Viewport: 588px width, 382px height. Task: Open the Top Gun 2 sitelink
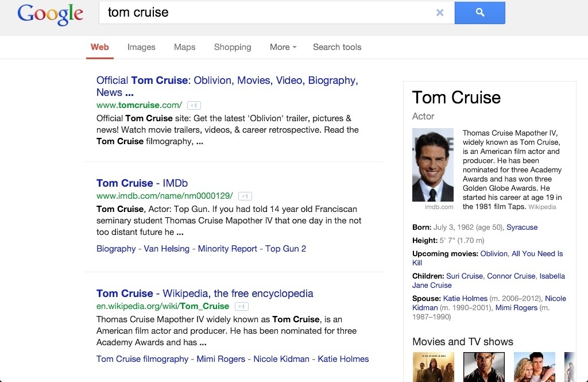click(x=285, y=249)
